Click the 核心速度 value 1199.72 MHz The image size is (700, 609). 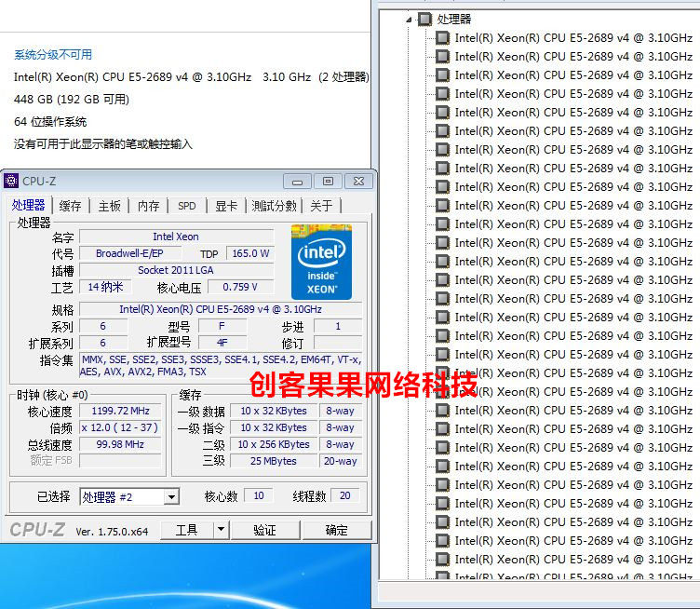coord(120,411)
